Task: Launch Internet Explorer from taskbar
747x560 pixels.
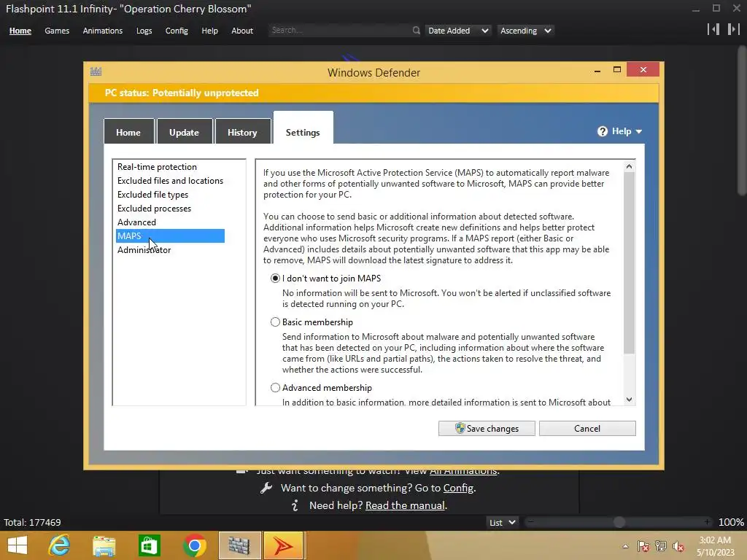Action: [x=60, y=545]
